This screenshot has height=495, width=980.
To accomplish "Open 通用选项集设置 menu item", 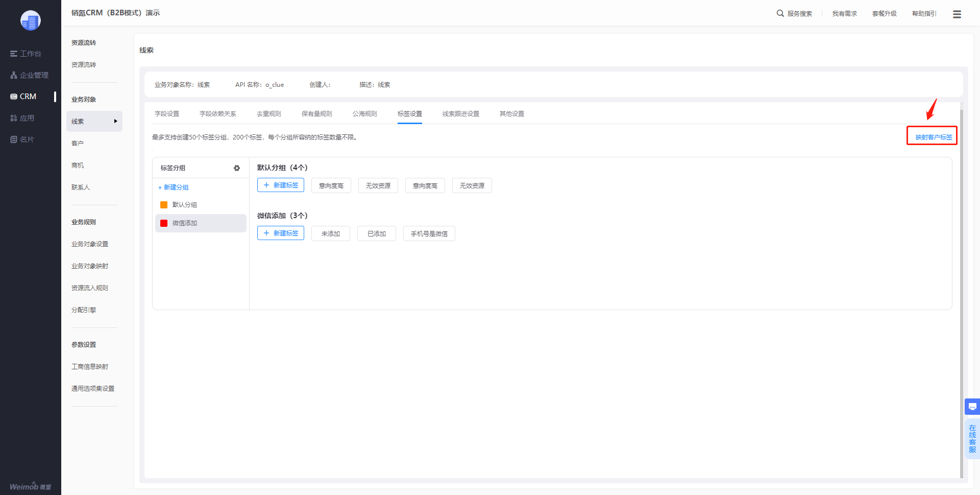I will (93, 389).
